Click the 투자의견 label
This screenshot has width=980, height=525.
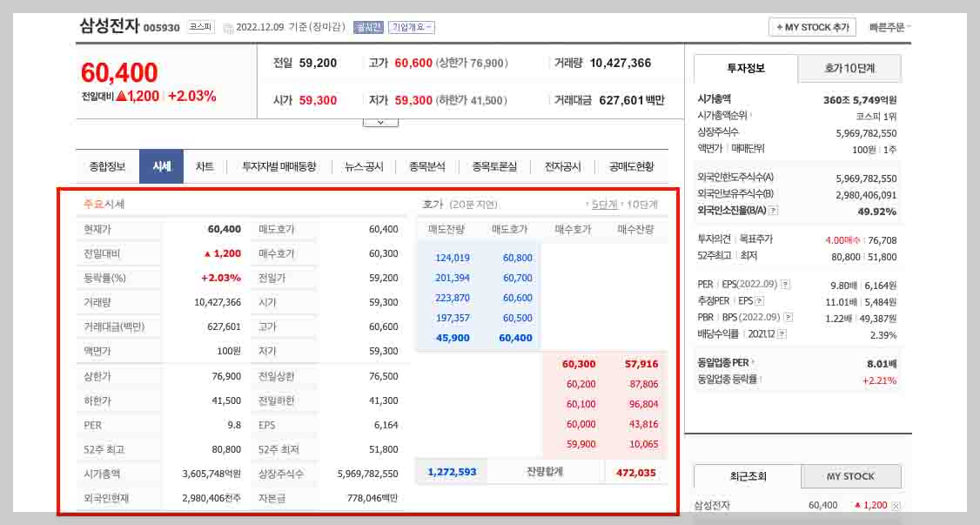coord(715,239)
